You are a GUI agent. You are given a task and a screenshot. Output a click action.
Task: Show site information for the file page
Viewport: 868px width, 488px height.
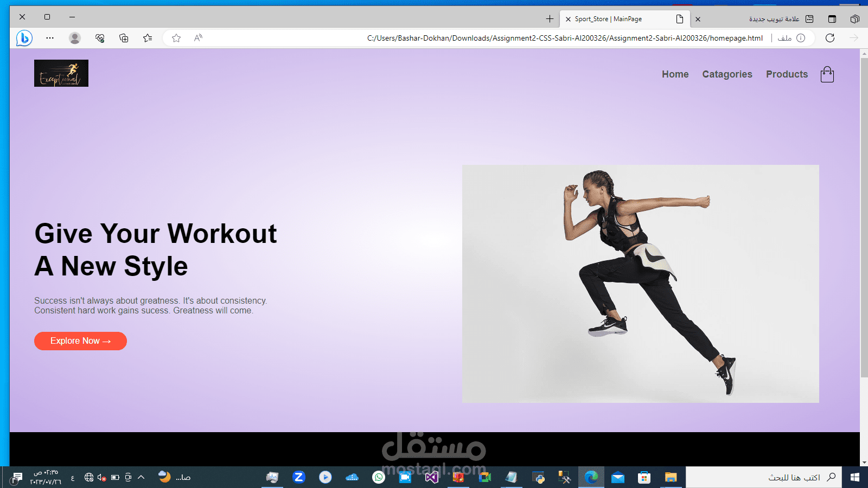click(801, 38)
